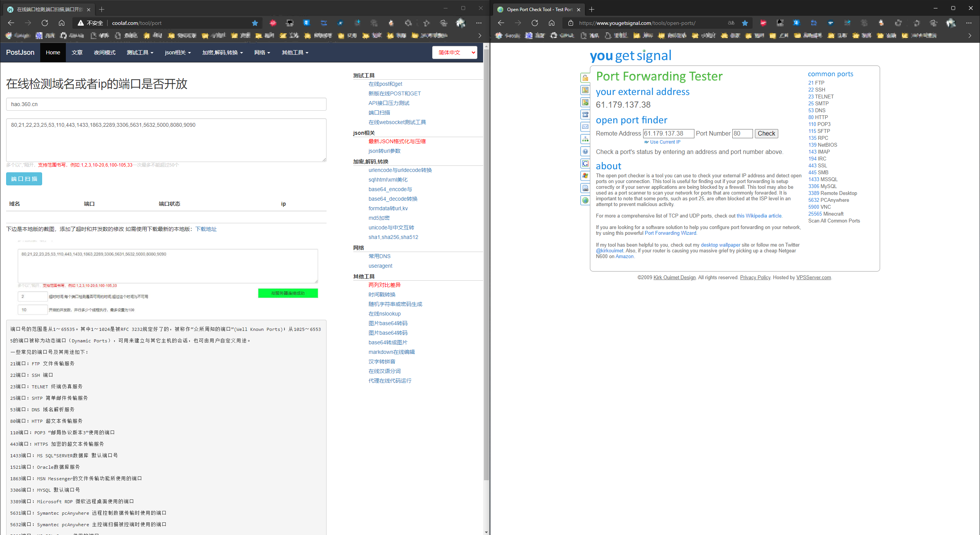Click the hao.360.cn domain input field
The image size is (980, 535).
click(x=166, y=104)
